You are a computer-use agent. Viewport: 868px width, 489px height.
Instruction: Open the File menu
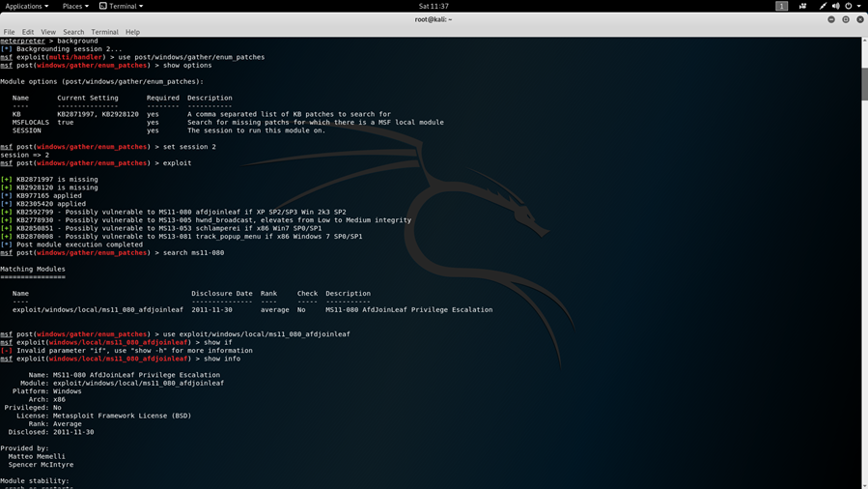[x=9, y=32]
